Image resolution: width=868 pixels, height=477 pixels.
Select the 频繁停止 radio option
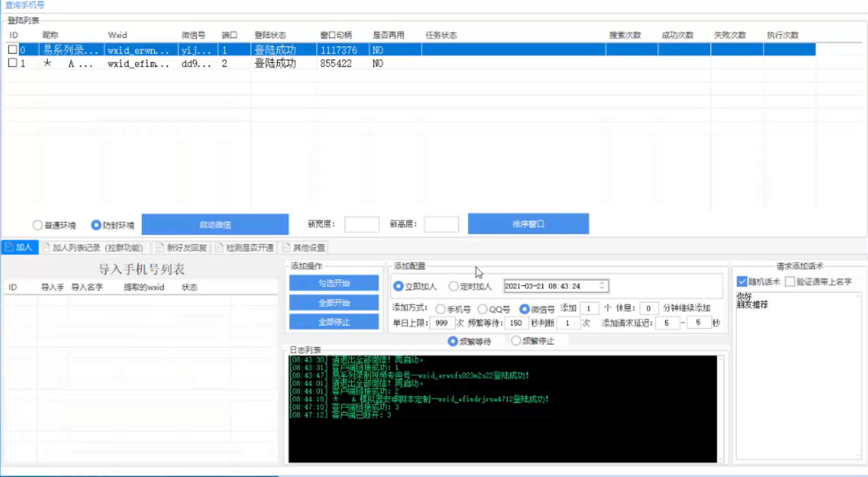click(516, 341)
